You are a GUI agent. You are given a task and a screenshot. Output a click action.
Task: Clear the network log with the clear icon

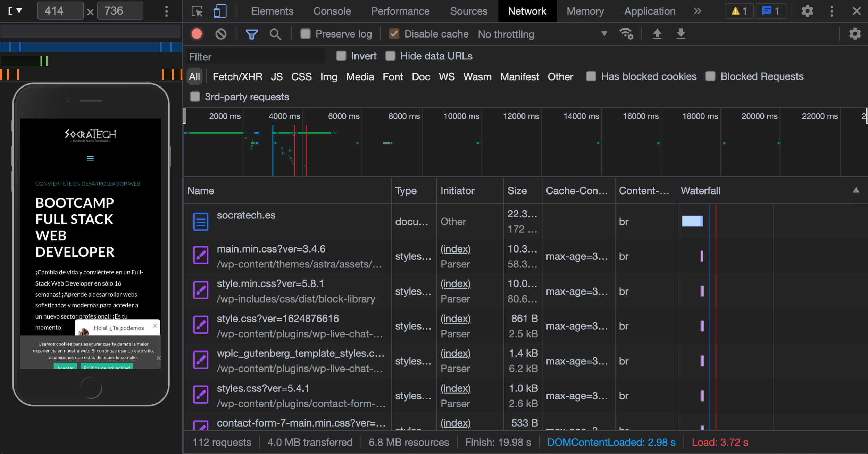[221, 34]
